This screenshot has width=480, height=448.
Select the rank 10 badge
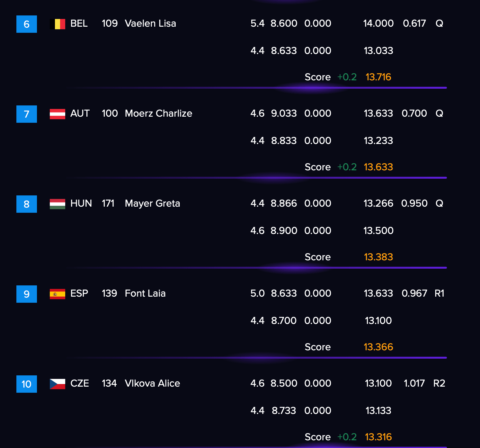pyautogui.click(x=27, y=384)
